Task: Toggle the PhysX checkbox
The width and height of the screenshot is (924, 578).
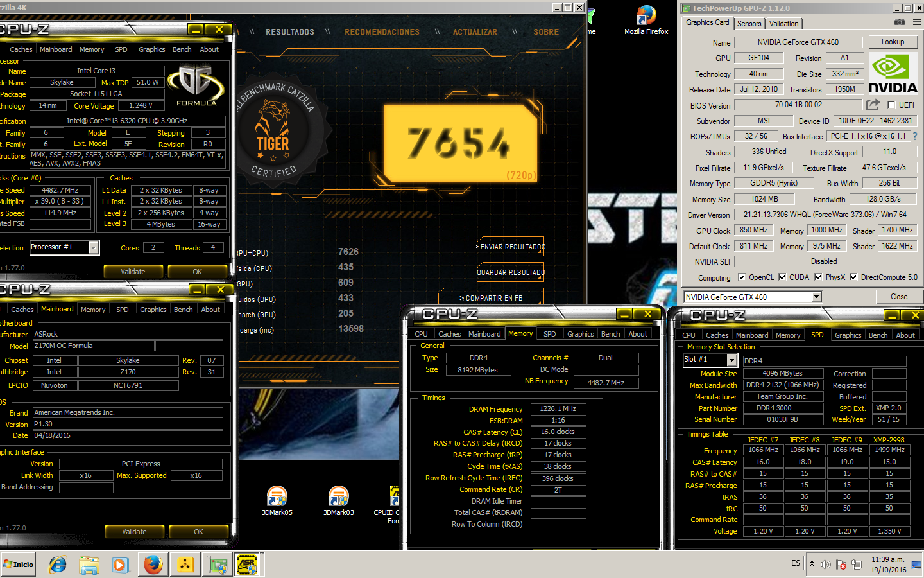Action: click(818, 277)
